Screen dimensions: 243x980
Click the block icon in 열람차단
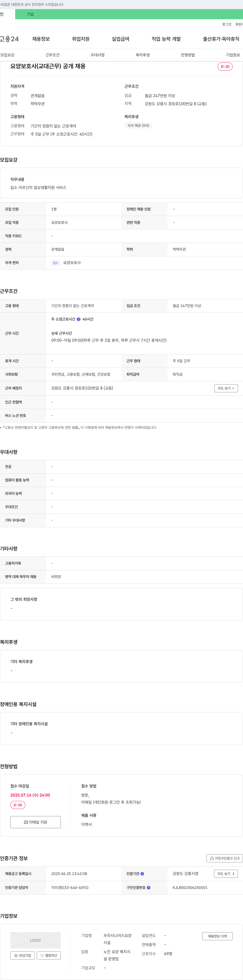pyautogui.click(x=42, y=955)
